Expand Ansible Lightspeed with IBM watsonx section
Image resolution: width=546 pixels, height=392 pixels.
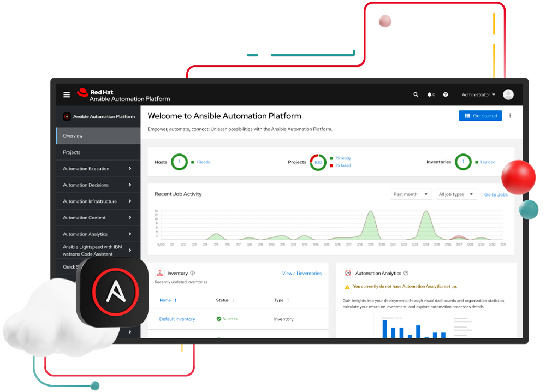pos(98,250)
